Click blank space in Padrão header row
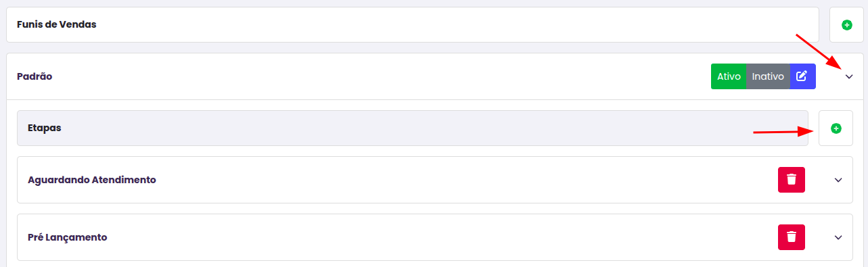868x267 pixels. (379, 76)
